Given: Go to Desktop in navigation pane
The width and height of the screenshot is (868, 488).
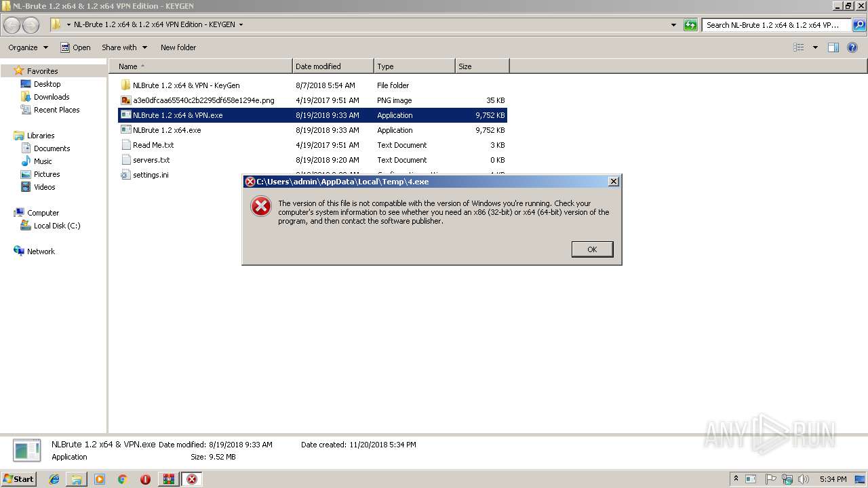Looking at the screenshot, I should click(x=47, y=84).
